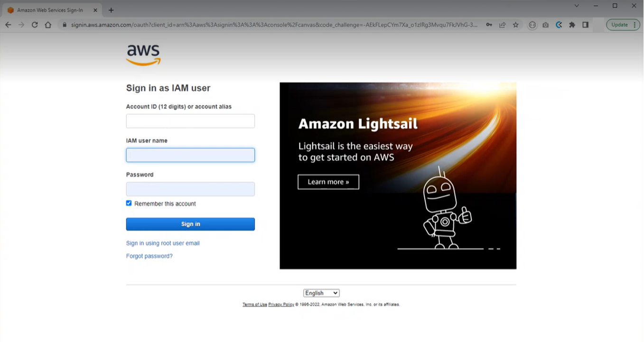Open a new browser tab
The height and width of the screenshot is (342, 644).
point(111,10)
